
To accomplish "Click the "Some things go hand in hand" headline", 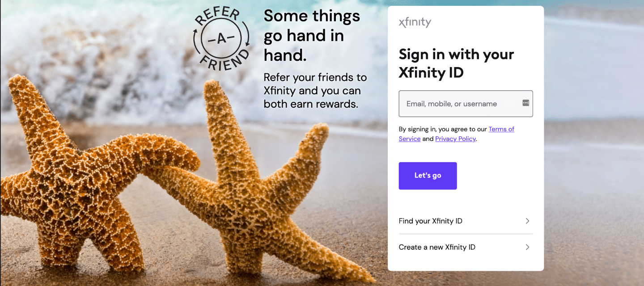I will click(x=312, y=35).
